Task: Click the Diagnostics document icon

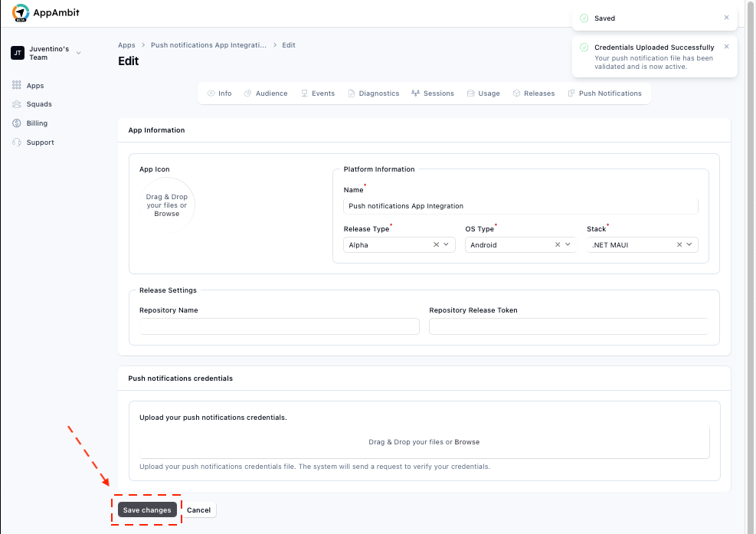Action: pos(350,93)
